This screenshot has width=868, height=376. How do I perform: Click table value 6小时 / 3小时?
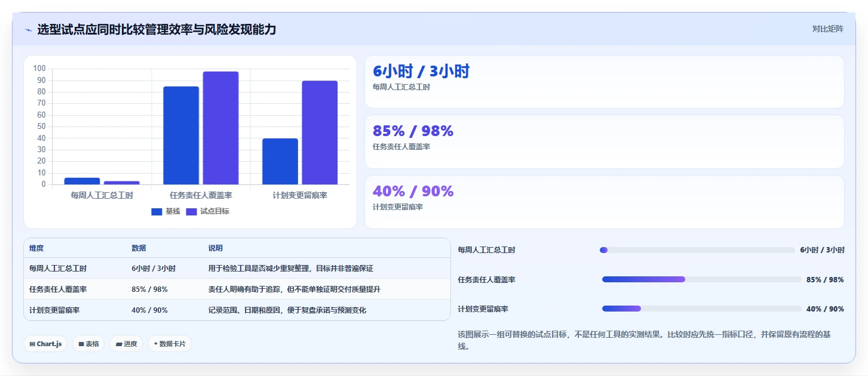pos(153,269)
